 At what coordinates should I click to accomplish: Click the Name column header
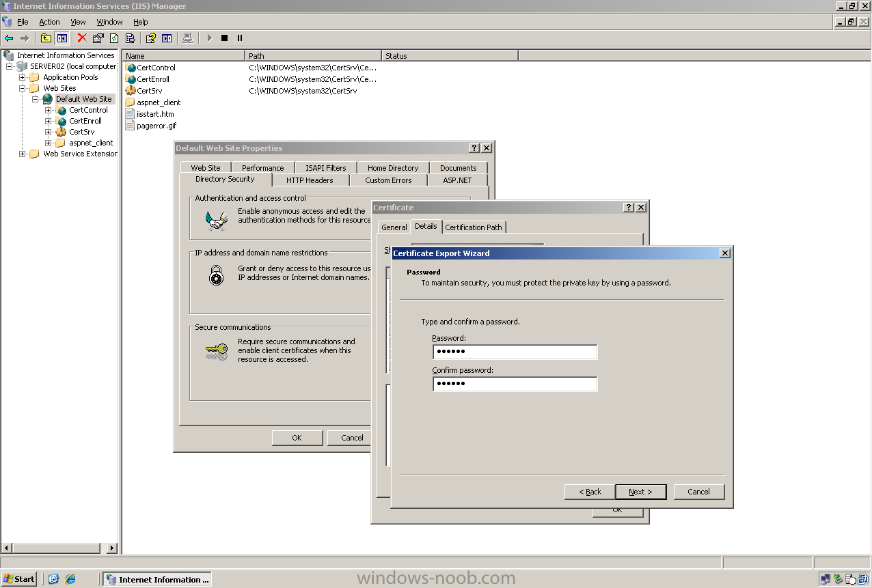pos(183,56)
